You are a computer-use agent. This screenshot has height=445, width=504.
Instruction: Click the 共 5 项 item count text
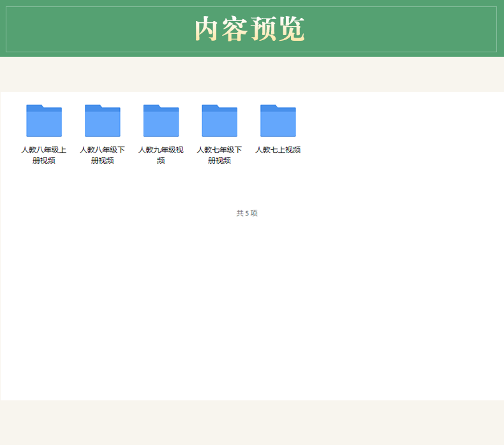coord(247,213)
